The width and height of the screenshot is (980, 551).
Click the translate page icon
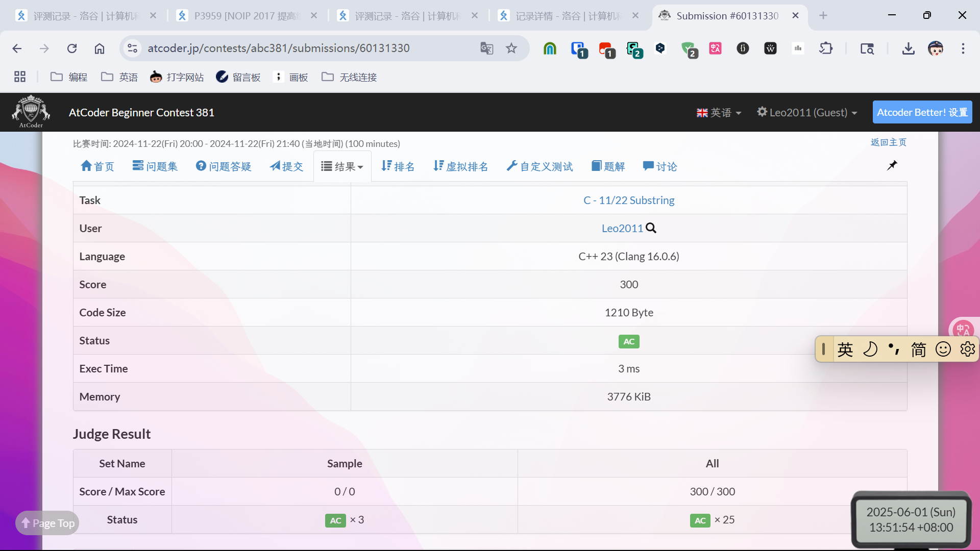(x=486, y=48)
